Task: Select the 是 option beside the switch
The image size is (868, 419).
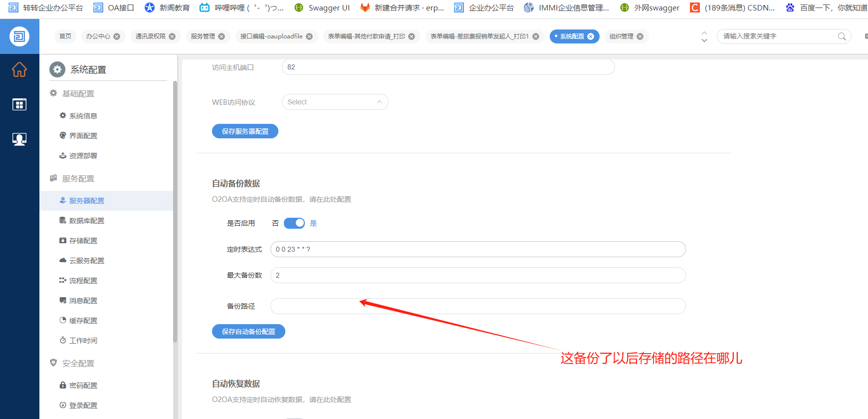Action: click(313, 223)
